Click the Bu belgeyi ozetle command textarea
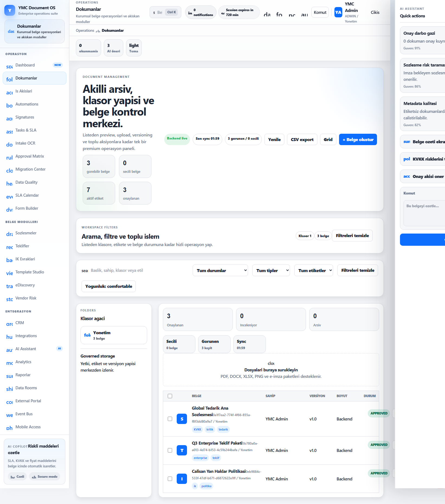This screenshot has width=445, height=504. [x=424, y=213]
